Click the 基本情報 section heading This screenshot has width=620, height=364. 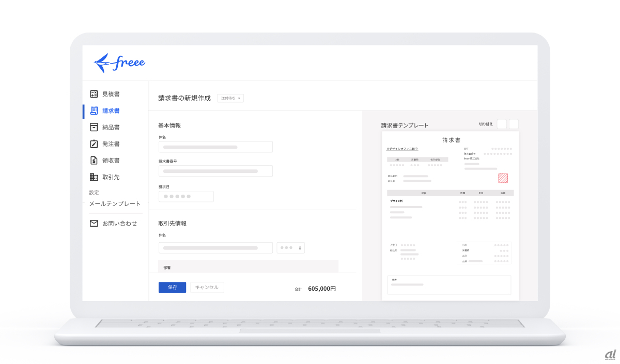[x=169, y=125]
